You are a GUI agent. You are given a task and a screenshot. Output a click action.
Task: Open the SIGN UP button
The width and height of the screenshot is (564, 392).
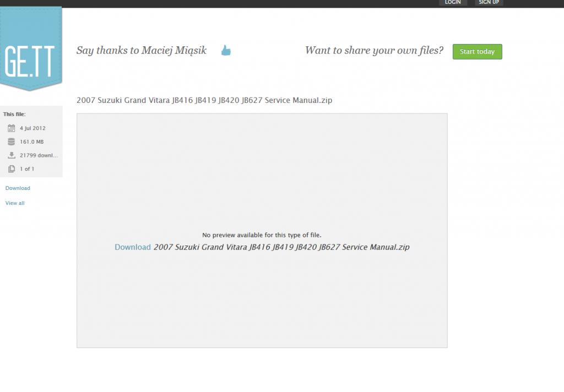point(489,3)
